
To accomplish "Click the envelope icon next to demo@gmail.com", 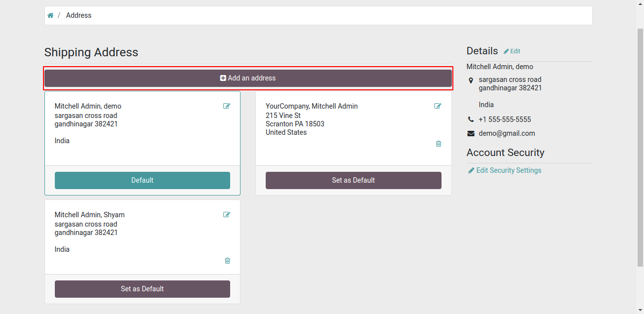I will coord(471,133).
